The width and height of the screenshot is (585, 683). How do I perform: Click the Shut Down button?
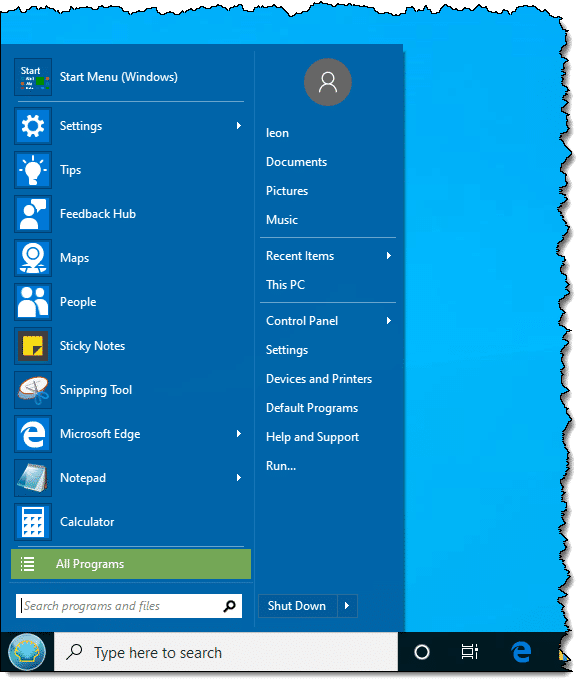click(298, 606)
